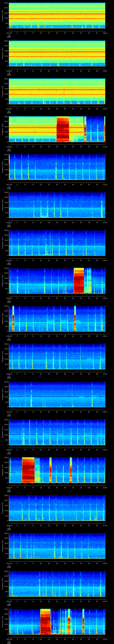Click the 8:46:00 start time label

9,374
